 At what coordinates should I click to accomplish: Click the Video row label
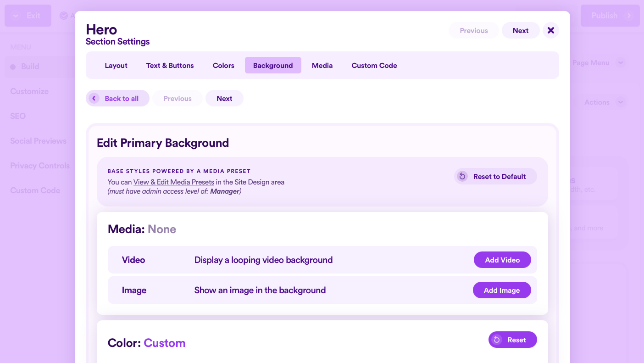tap(133, 260)
